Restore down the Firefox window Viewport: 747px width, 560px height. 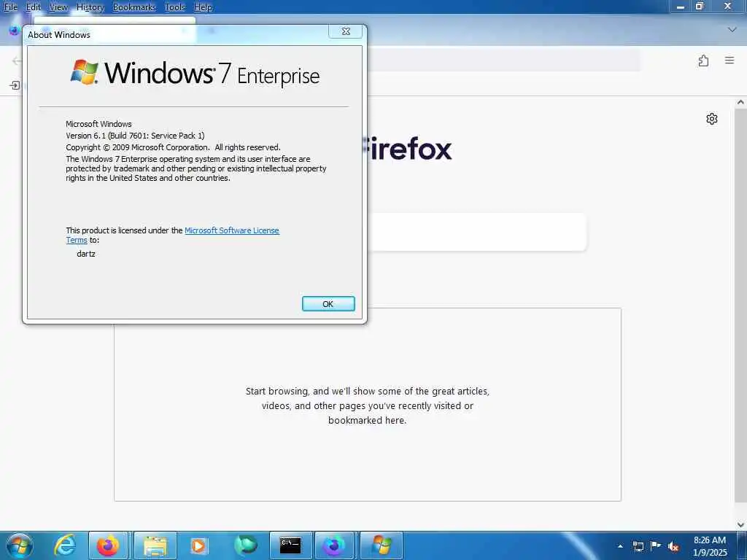[700, 7]
